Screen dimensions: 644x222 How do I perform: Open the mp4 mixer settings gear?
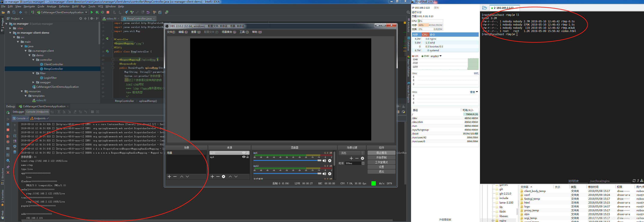point(330,161)
